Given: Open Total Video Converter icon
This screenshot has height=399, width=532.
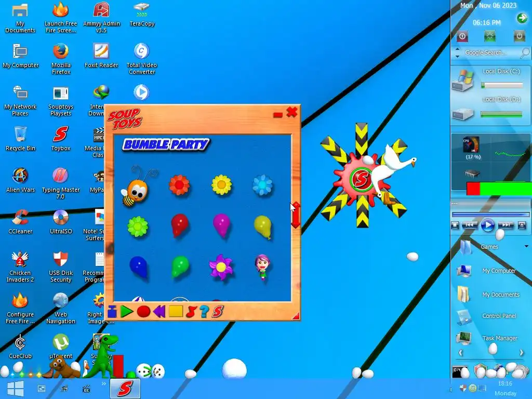Looking at the screenshot, I should coord(141,58).
